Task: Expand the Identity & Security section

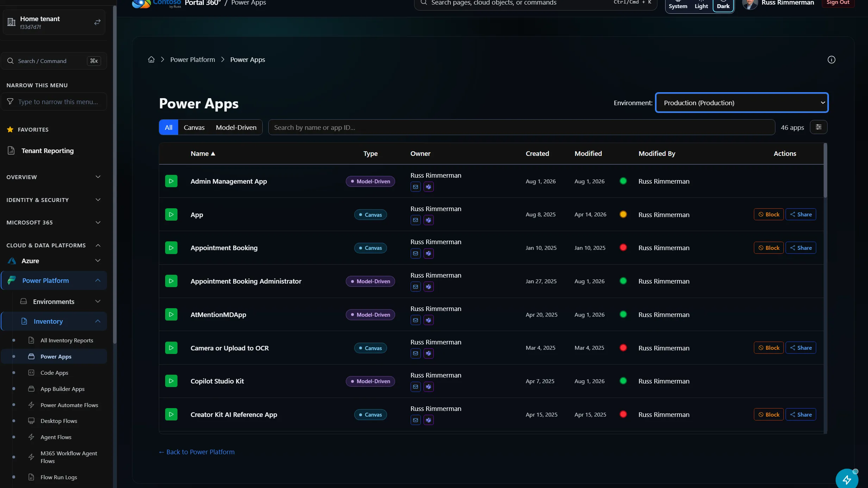Action: (54, 200)
